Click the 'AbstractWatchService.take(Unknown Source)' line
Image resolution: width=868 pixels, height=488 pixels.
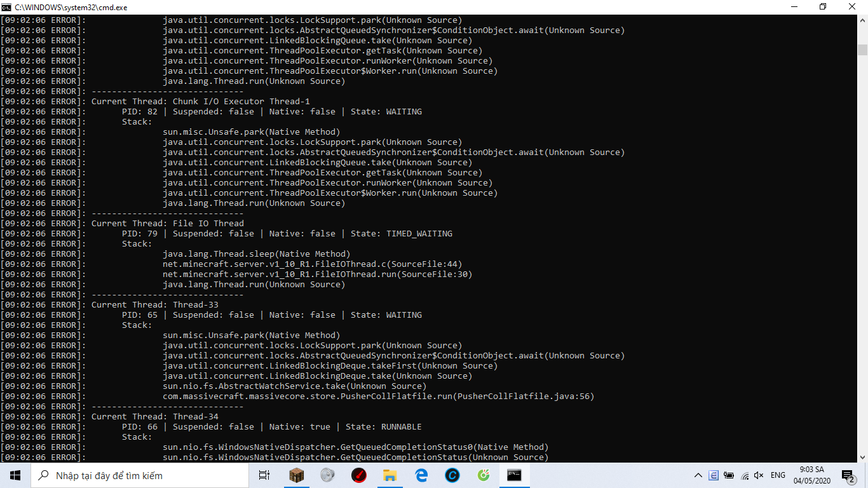tap(295, 386)
